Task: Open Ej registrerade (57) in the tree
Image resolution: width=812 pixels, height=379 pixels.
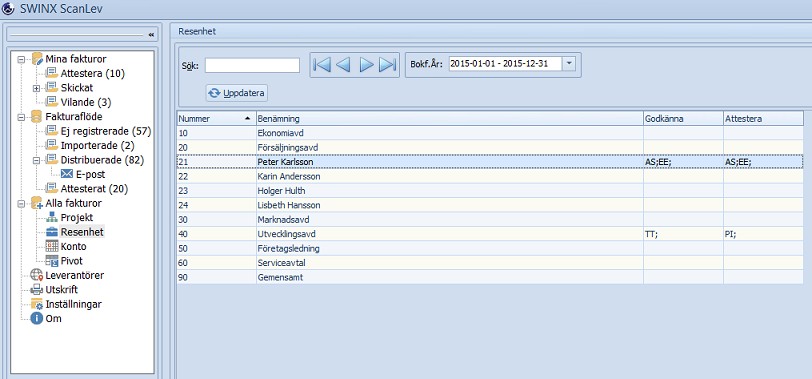Action: click(x=106, y=131)
